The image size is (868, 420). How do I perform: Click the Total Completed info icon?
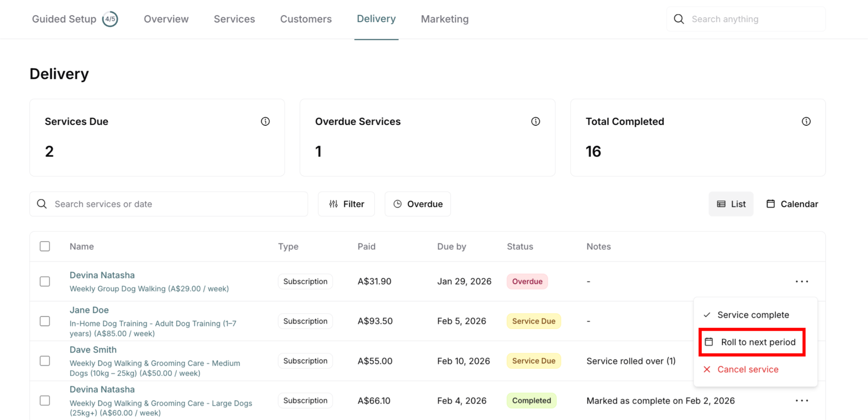806,122
